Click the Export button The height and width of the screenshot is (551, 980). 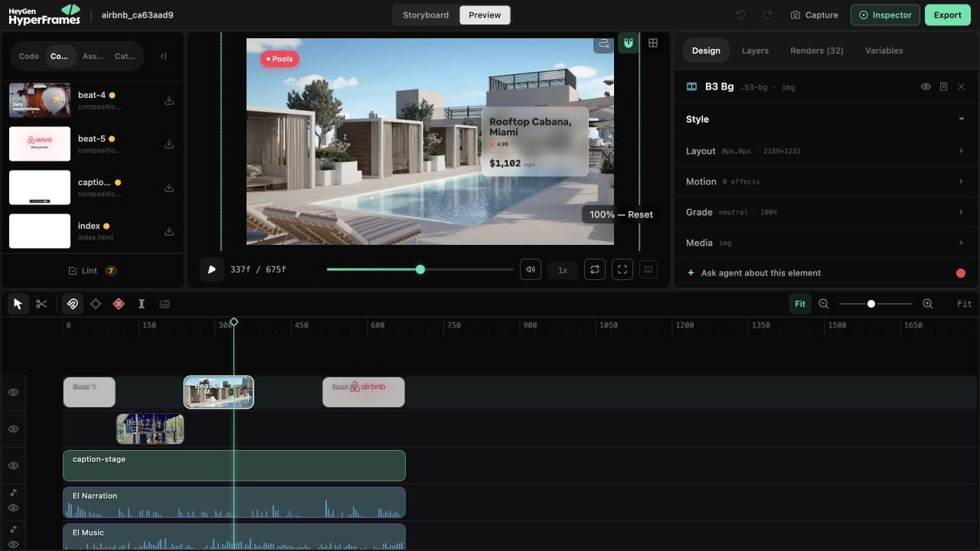(947, 15)
